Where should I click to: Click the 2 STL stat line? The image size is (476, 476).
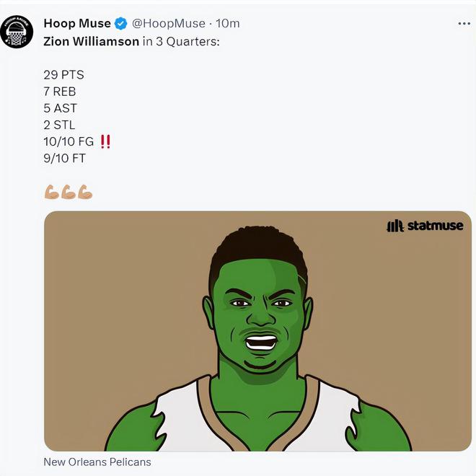click(59, 125)
